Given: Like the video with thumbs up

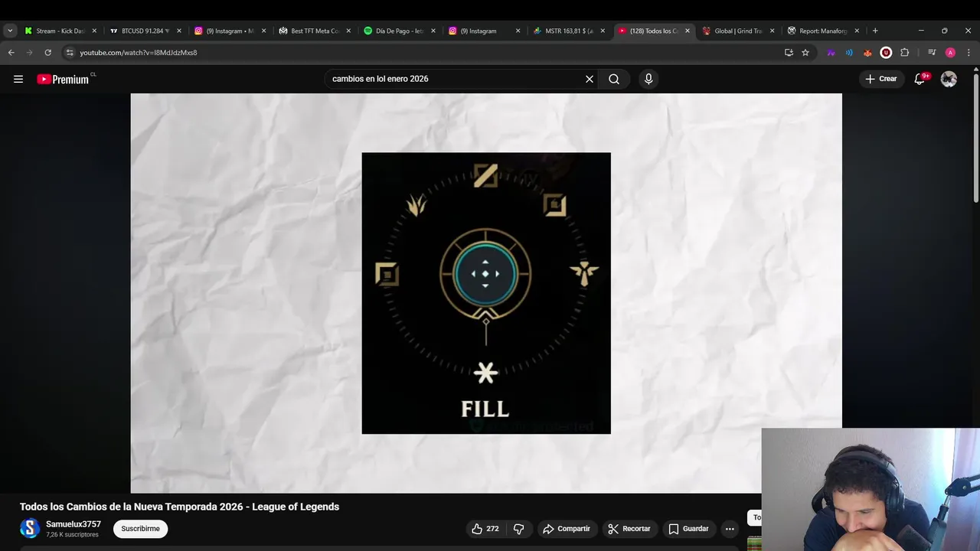Looking at the screenshot, I should pos(485,529).
